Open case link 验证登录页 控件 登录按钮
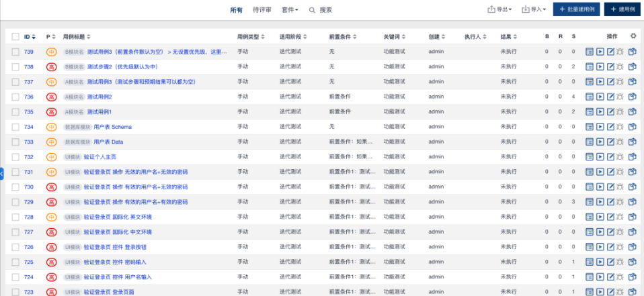 point(115,247)
